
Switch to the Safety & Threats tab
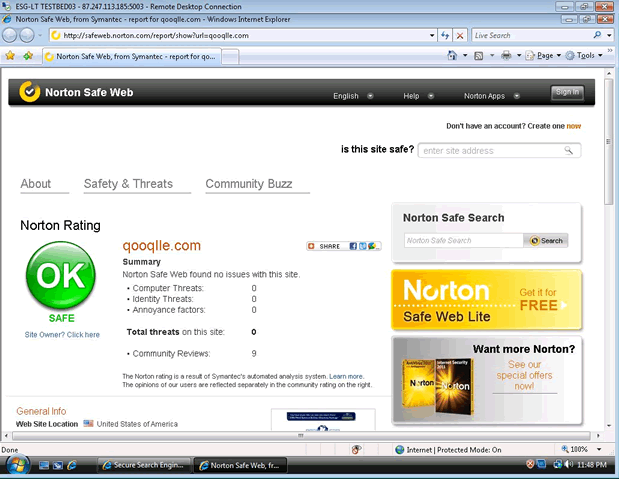coord(128,184)
